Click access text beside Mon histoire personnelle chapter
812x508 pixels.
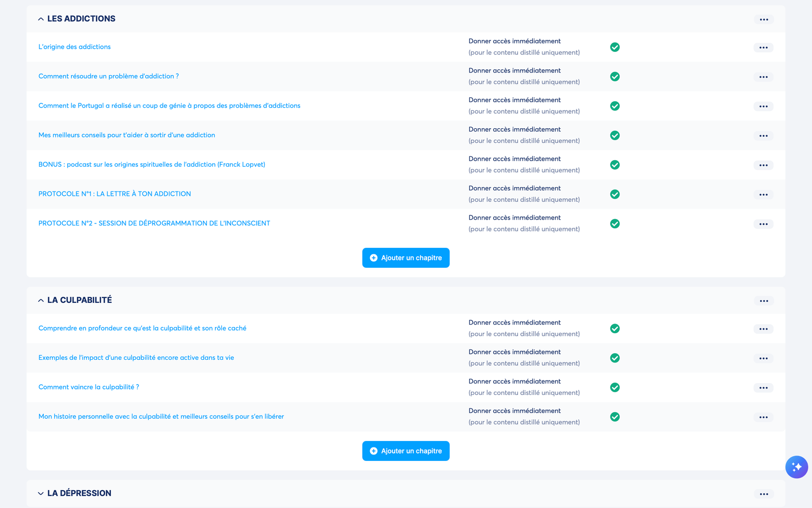click(x=524, y=417)
